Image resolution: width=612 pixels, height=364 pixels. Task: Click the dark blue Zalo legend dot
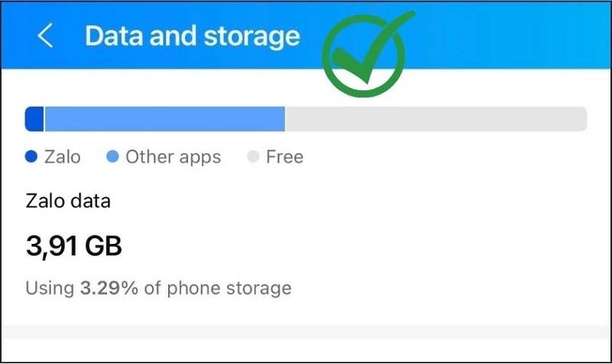coord(31,158)
